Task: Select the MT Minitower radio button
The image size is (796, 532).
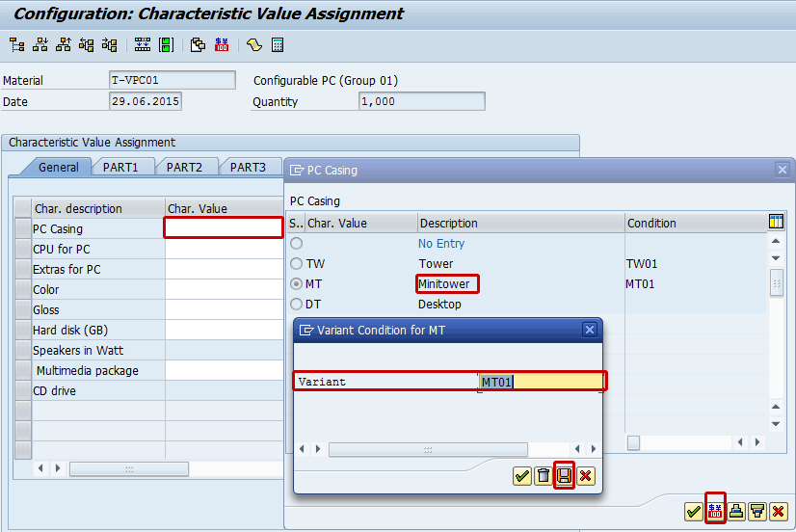Action: (x=297, y=284)
